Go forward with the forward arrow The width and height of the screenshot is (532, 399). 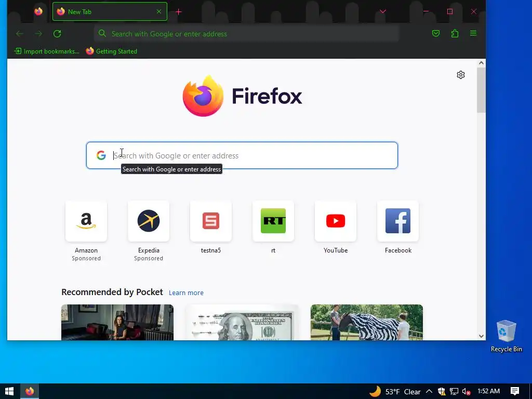coord(38,34)
